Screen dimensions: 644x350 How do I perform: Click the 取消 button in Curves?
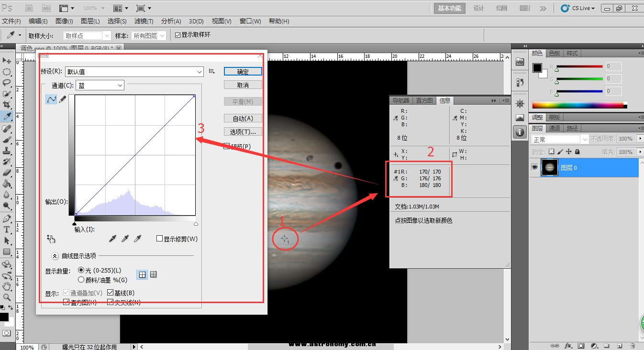click(243, 85)
